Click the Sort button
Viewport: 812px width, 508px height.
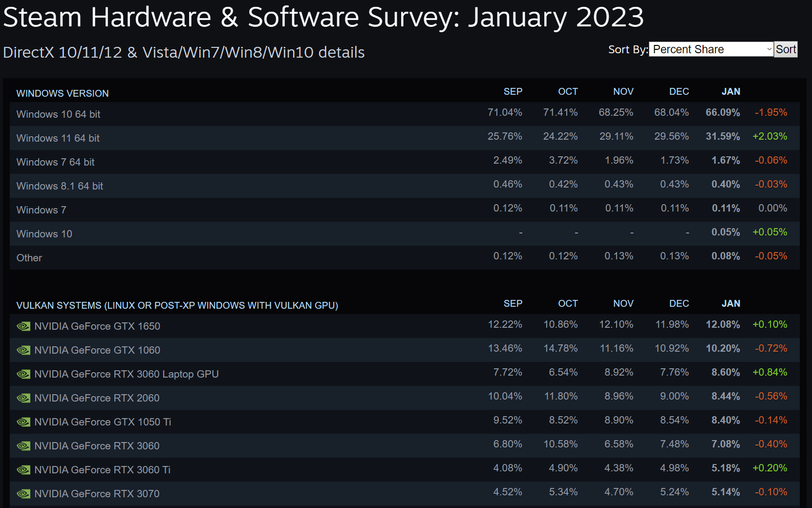coord(786,49)
